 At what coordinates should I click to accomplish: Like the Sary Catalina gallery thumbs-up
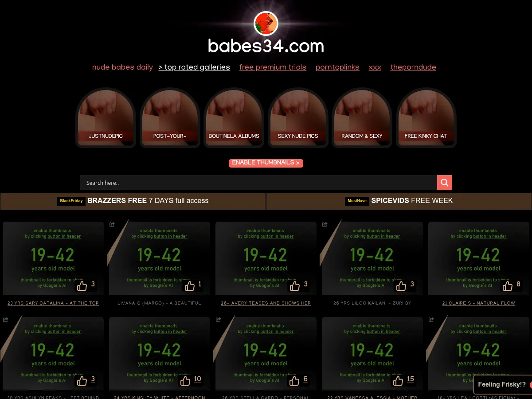[x=82, y=286]
